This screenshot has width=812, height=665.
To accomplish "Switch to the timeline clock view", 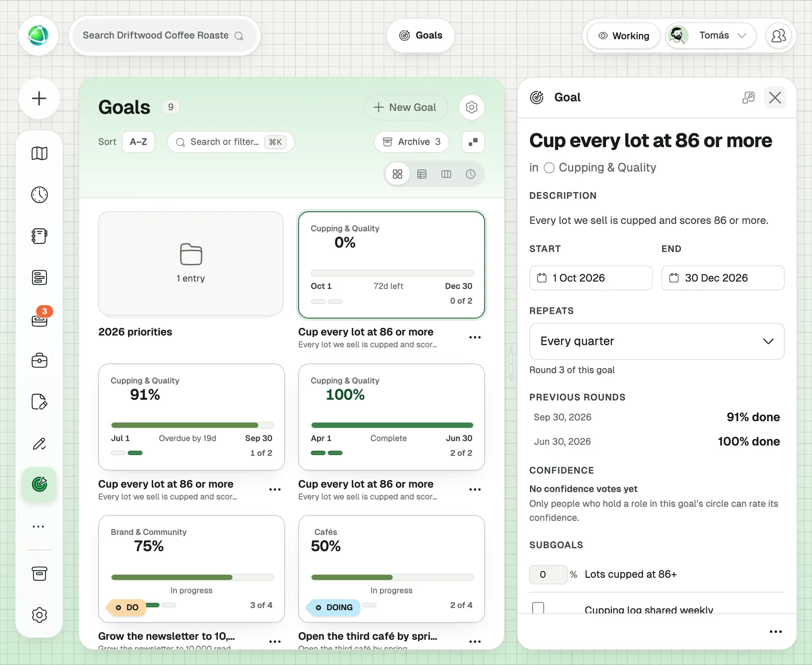I will [x=470, y=174].
